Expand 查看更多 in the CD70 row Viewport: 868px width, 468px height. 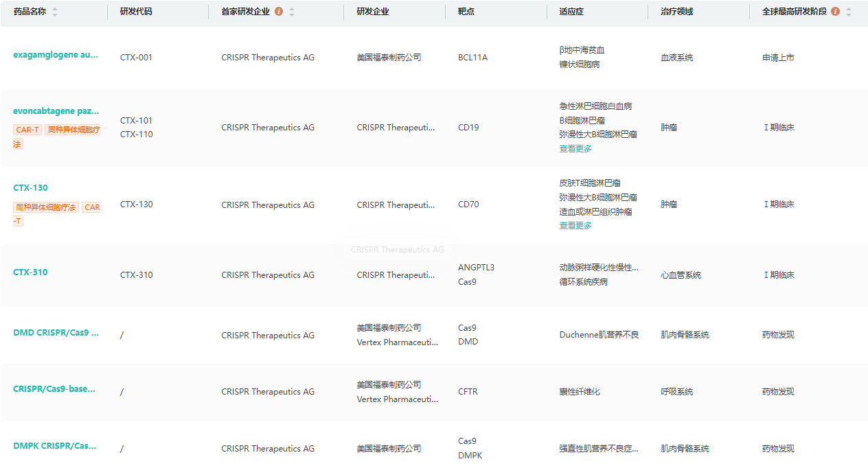tap(575, 226)
